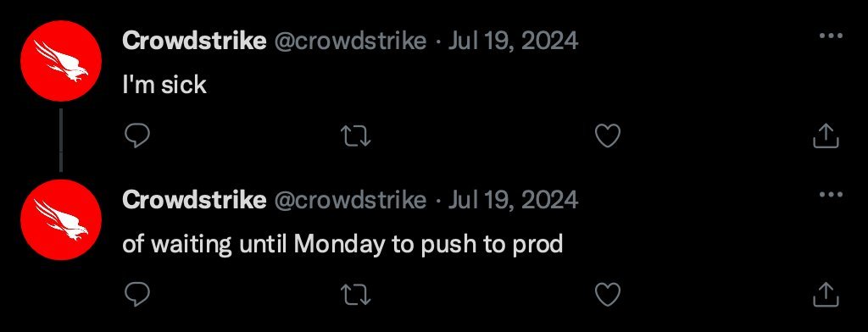The width and height of the screenshot is (868, 332).
Task: Open Crowdstrike avatar beside "I'm sick" tweet
Action: (61, 61)
